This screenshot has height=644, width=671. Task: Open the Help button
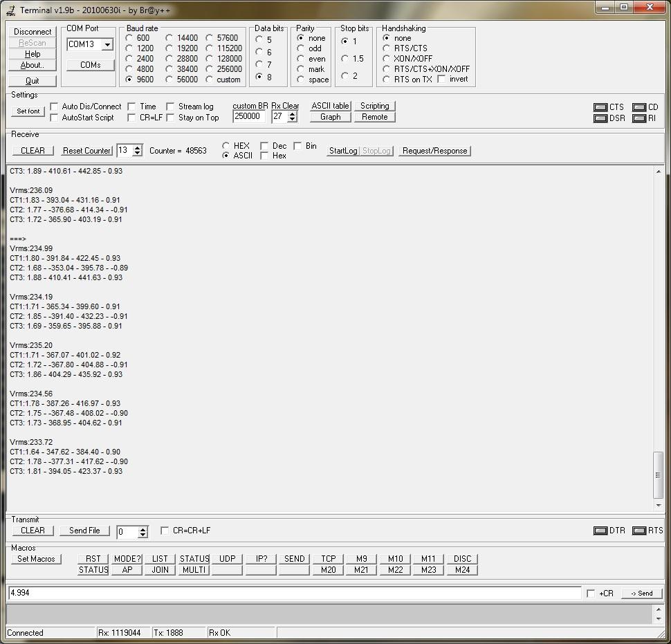coord(33,54)
